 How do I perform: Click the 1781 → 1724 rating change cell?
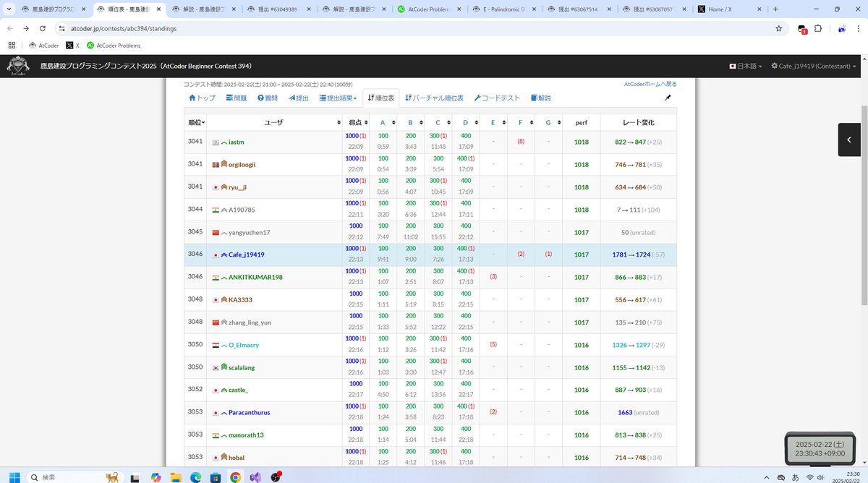pyautogui.click(x=639, y=255)
